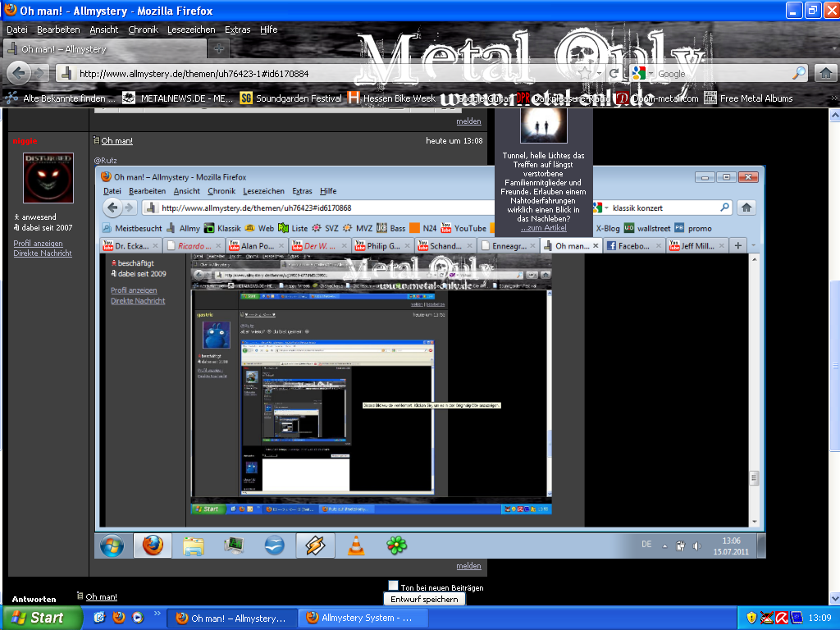Open the Doom-metal.com bookmark

point(658,98)
